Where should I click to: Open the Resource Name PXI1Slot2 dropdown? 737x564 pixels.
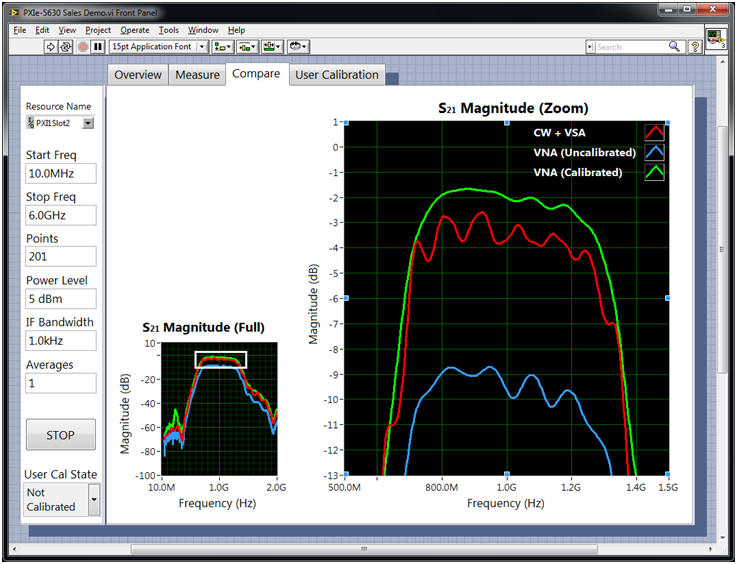[x=88, y=123]
